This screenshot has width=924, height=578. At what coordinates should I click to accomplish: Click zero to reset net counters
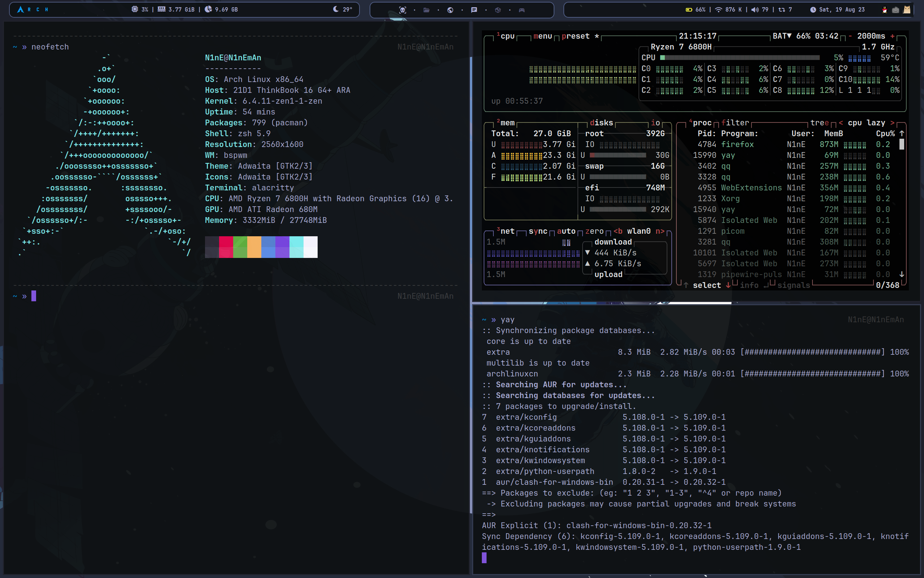tap(594, 231)
